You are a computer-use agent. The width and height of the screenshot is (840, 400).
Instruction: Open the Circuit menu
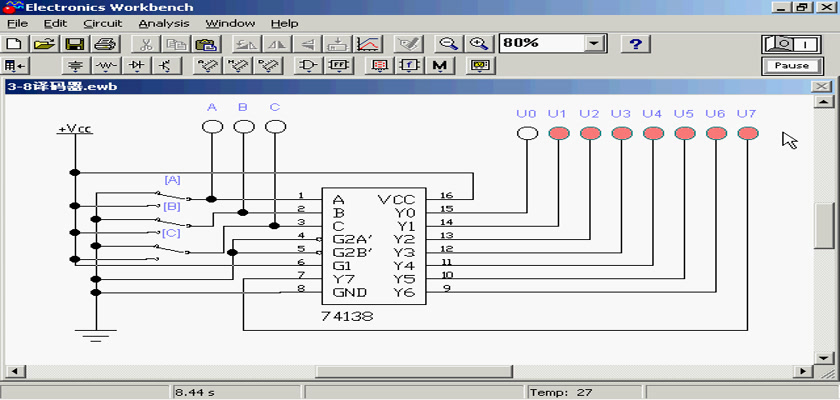point(103,24)
